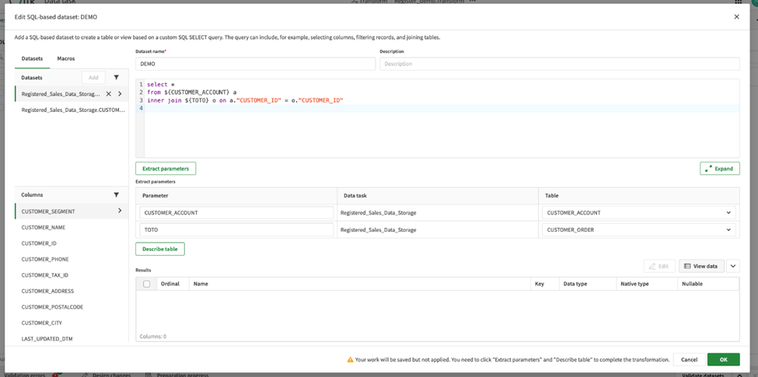The height and width of the screenshot is (377, 758).
Task: Edit the CUSTOMER_ACCOUNT parameter field
Action: 236,213
